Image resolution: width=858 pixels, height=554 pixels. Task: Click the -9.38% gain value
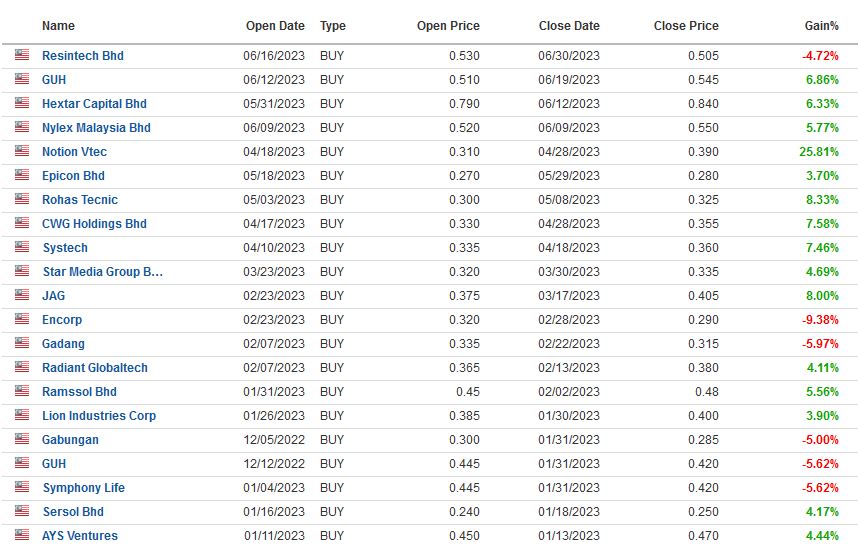coord(820,320)
